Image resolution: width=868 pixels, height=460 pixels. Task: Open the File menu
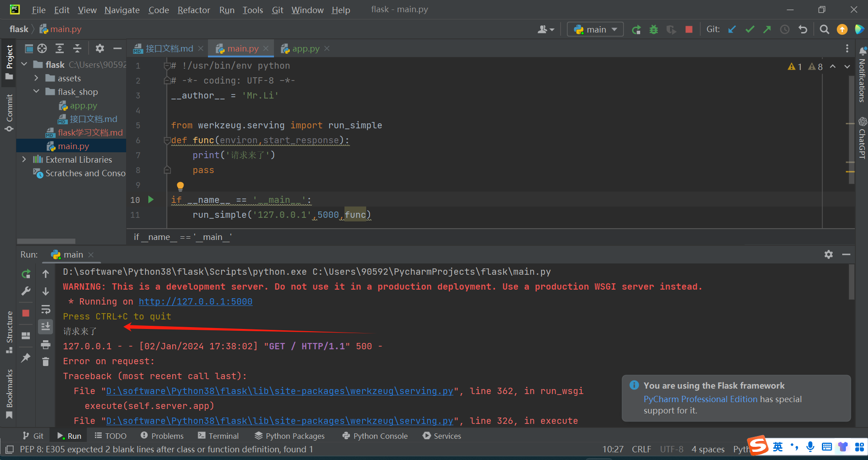click(38, 10)
